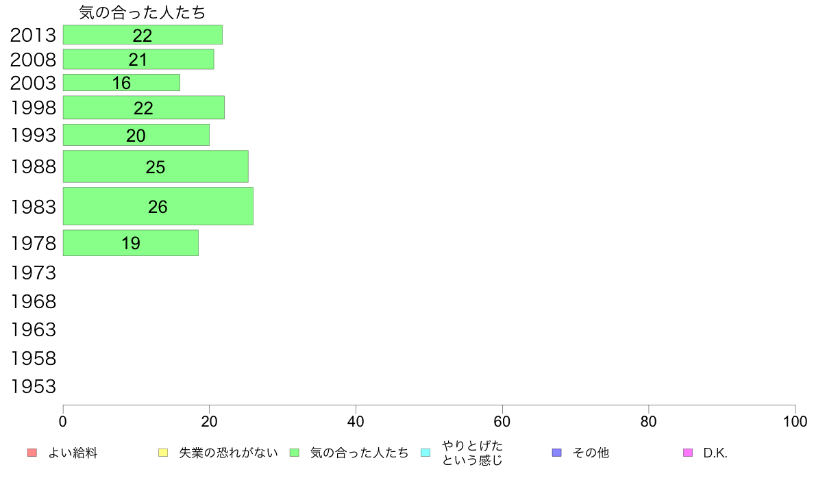Click the 1973 year label
The height and width of the screenshot is (504, 814).
[x=33, y=273]
